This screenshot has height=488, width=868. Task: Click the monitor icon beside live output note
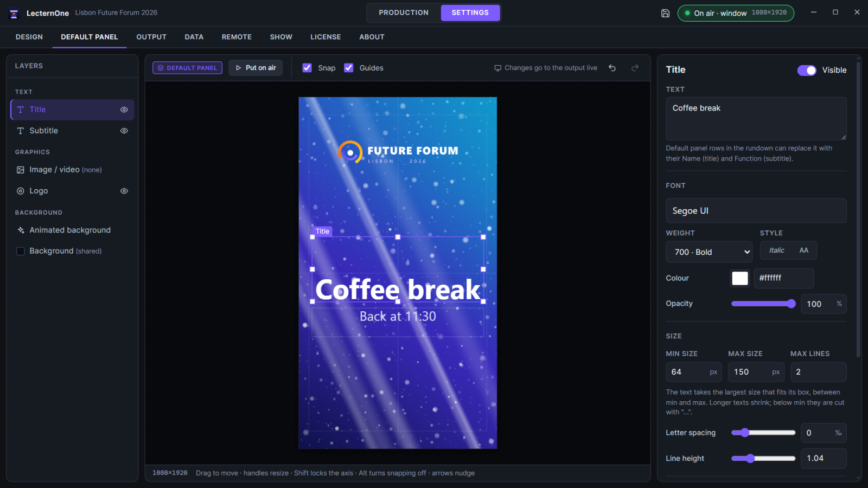pos(497,68)
